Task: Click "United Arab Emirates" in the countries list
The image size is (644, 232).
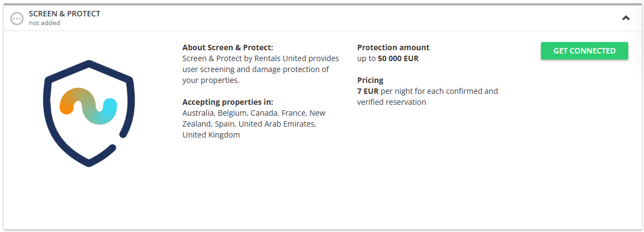Action: coord(277,124)
